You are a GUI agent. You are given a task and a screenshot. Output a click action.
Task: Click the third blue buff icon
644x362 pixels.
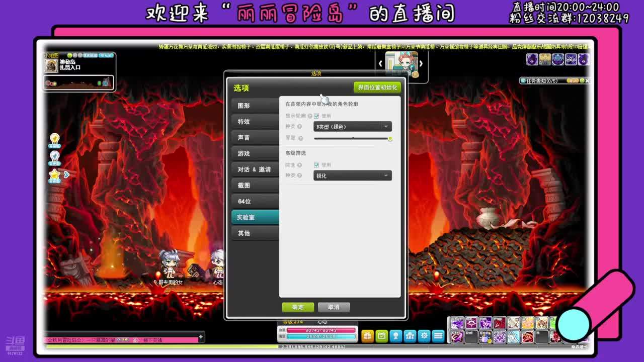click(558, 59)
